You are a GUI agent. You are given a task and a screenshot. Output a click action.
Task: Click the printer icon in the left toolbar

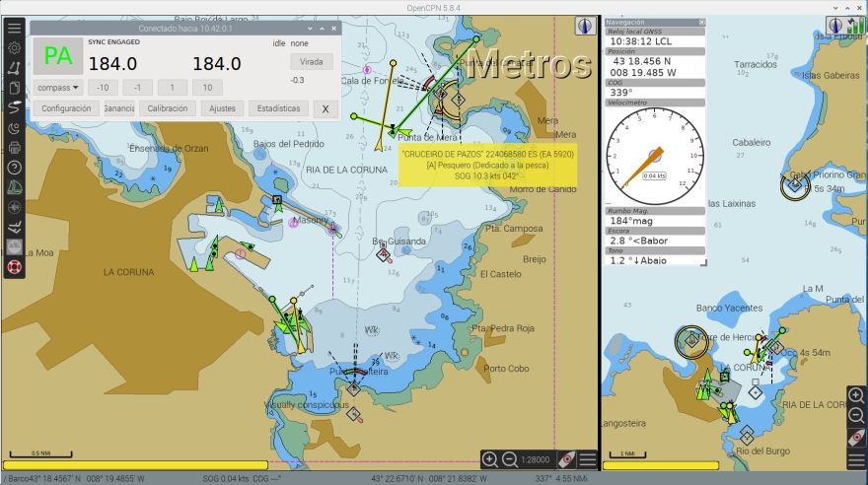point(14,148)
